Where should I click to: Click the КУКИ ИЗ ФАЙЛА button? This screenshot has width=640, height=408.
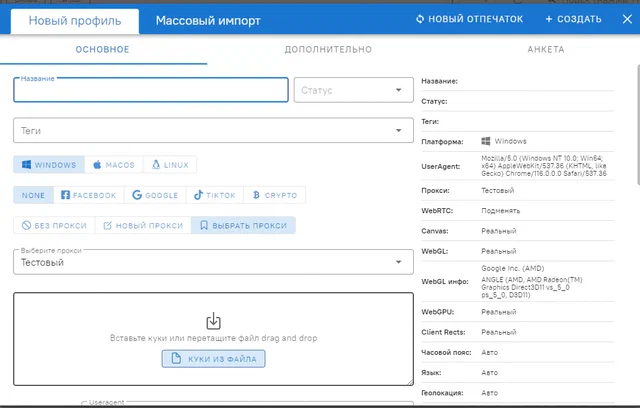pos(213,359)
